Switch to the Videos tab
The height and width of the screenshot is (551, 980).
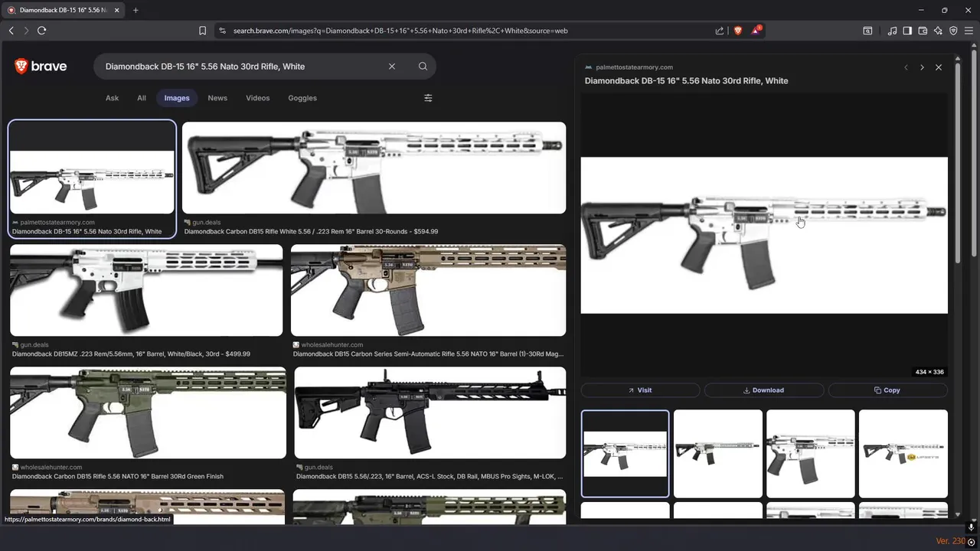(x=257, y=98)
